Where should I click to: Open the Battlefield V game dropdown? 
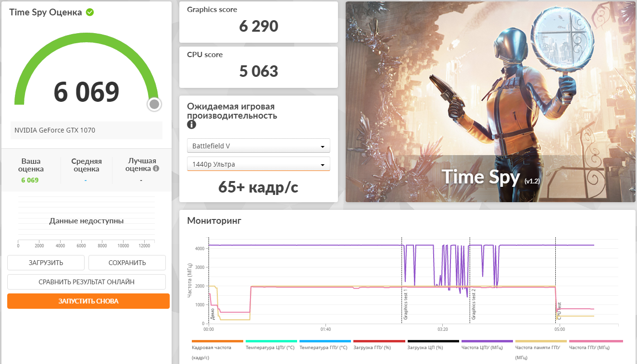pos(259,146)
